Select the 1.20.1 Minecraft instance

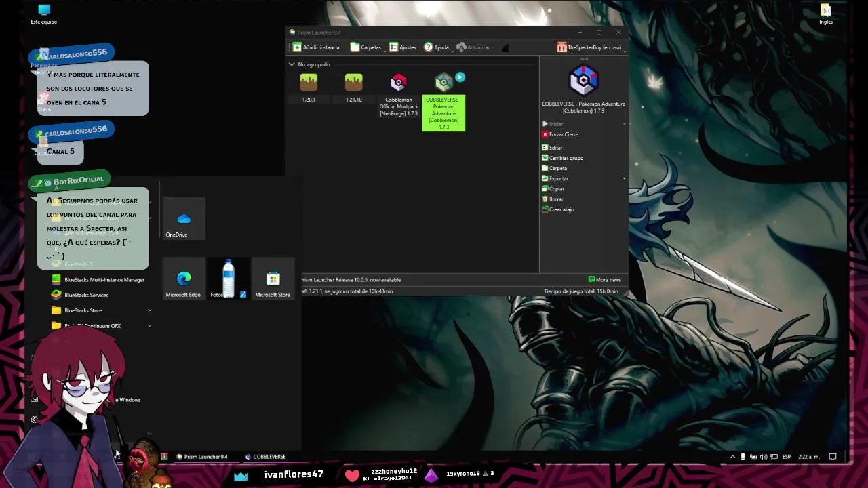(309, 88)
